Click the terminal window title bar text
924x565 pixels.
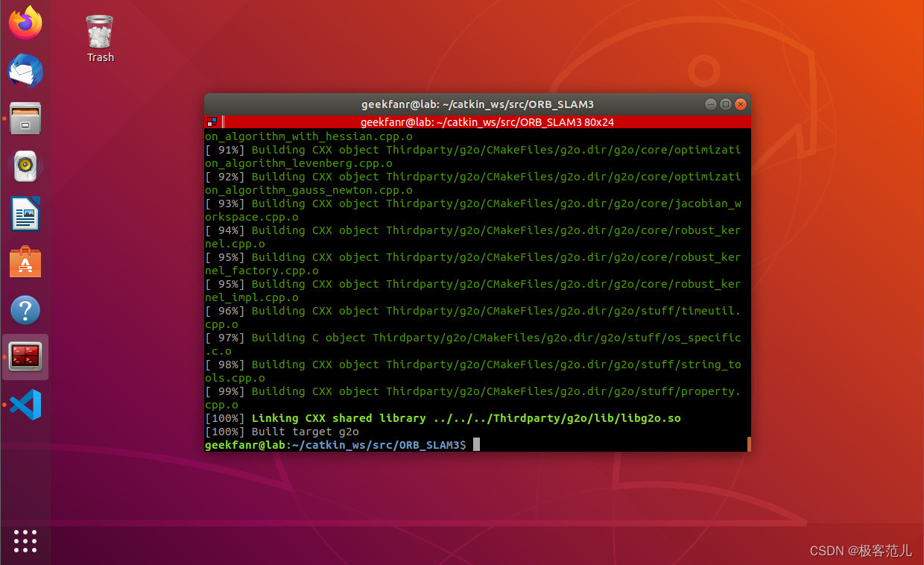click(x=478, y=104)
